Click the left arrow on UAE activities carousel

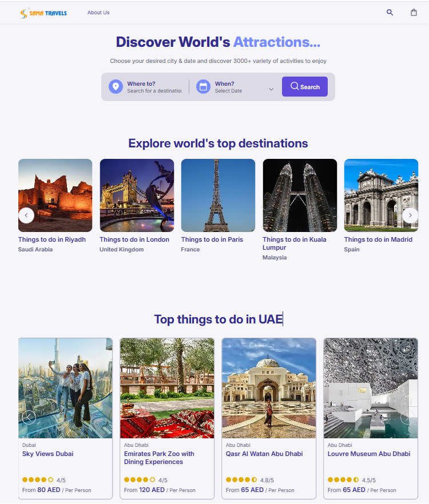pyautogui.click(x=29, y=418)
